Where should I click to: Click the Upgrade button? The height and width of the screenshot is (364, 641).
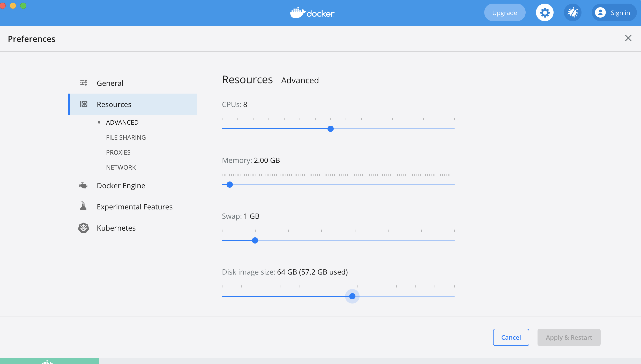504,13
